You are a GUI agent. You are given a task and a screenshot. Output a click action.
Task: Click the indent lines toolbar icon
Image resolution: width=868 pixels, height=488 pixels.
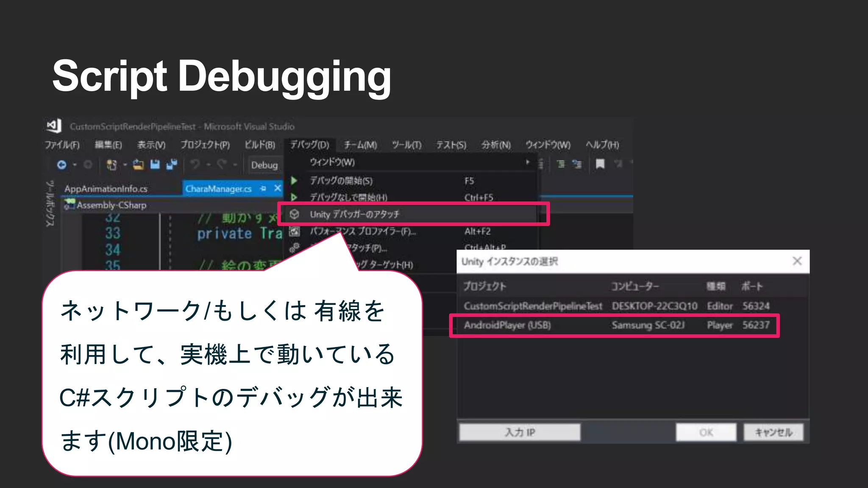pos(561,164)
